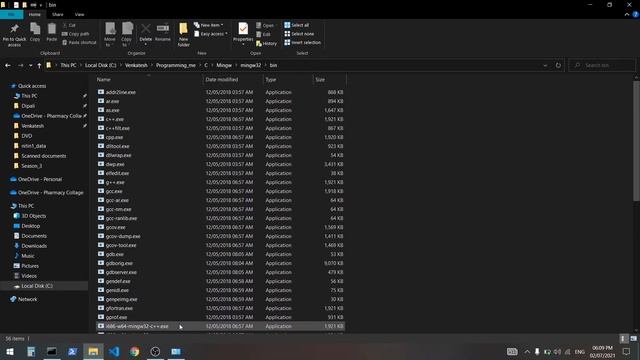Image resolution: width=640 pixels, height=360 pixels.
Task: Click Programming_me in address breadcrumb
Action: coord(176,65)
